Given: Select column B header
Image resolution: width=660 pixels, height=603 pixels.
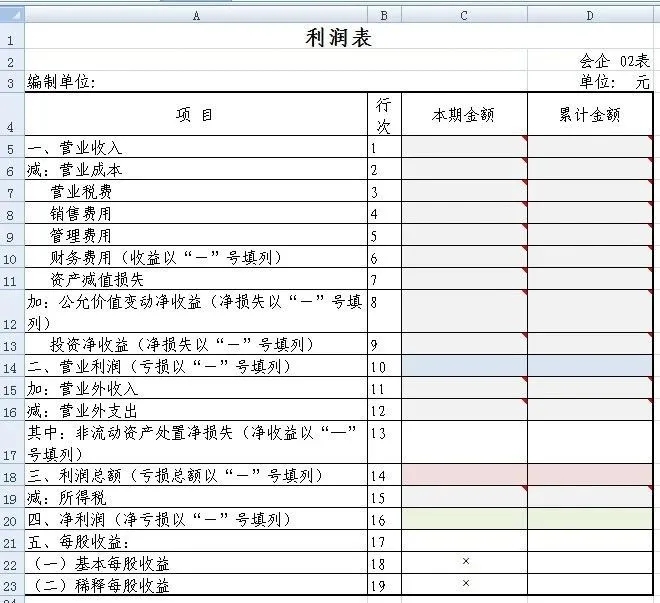Looking at the screenshot, I should click(384, 16).
